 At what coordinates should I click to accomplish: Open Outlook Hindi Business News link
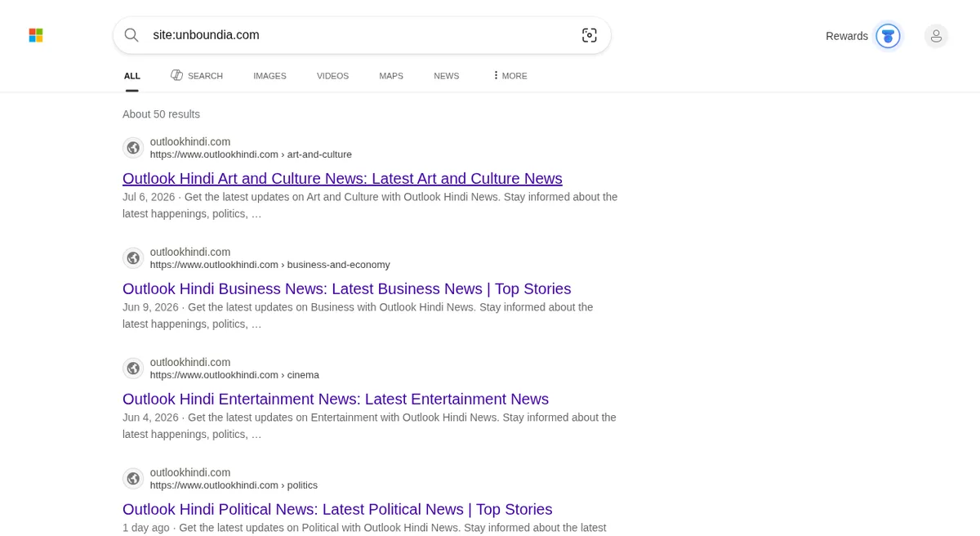[x=347, y=288]
